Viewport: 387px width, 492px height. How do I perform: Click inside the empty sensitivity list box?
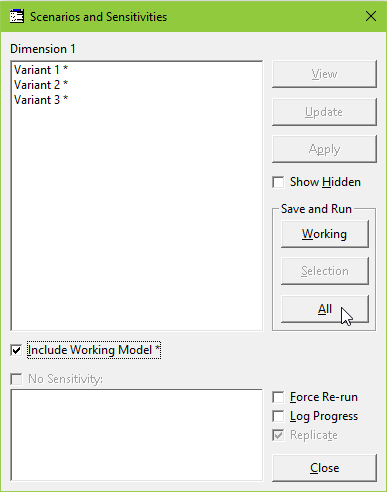[137, 435]
